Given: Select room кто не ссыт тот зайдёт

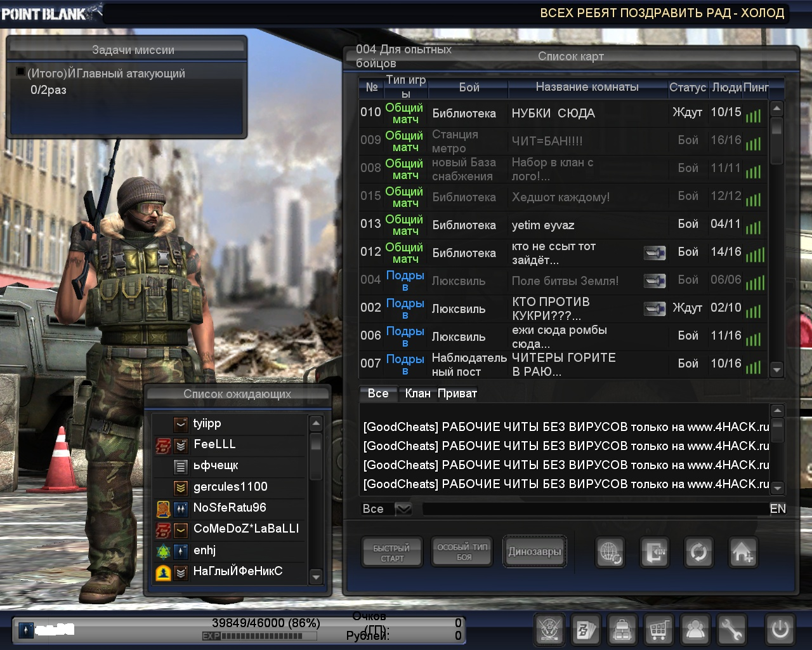Looking at the screenshot, I should pos(563,253).
